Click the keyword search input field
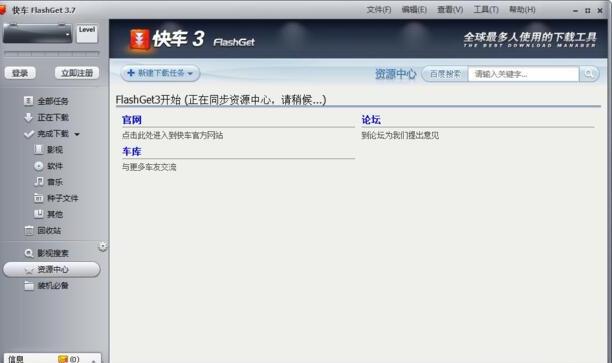 click(523, 74)
